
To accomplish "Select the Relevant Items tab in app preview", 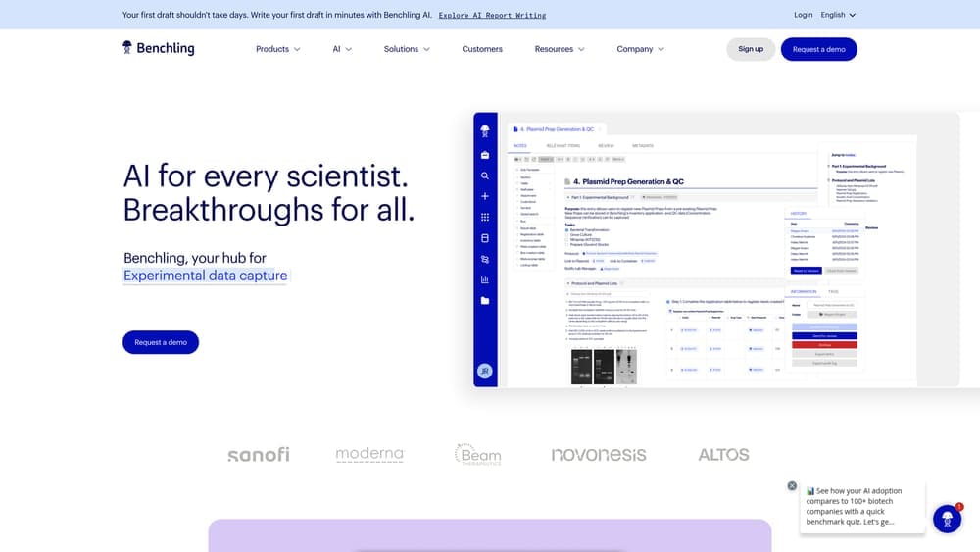I will (x=563, y=146).
